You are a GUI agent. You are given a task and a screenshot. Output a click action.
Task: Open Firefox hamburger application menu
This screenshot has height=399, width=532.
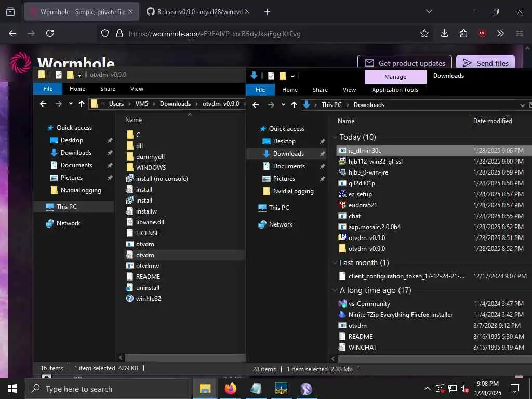[x=519, y=33]
